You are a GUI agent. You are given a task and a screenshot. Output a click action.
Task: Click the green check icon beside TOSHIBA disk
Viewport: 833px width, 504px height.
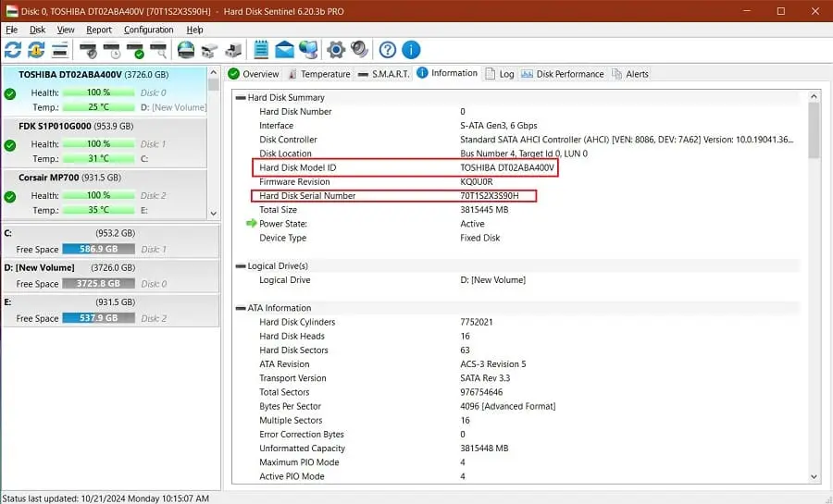pyautogui.click(x=9, y=94)
